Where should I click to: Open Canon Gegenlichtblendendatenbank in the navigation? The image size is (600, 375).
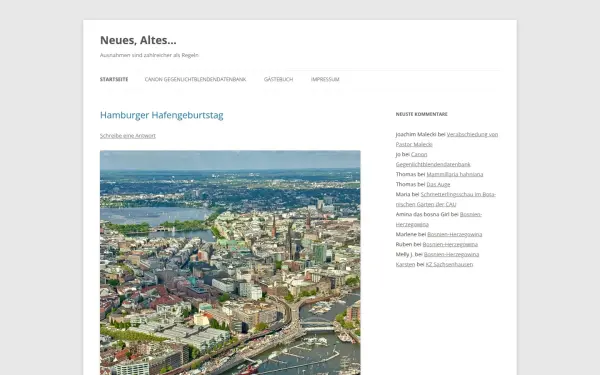[x=195, y=79]
